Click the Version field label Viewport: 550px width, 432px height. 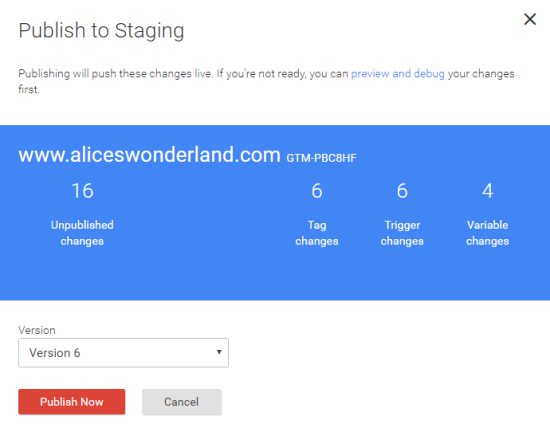tap(37, 330)
